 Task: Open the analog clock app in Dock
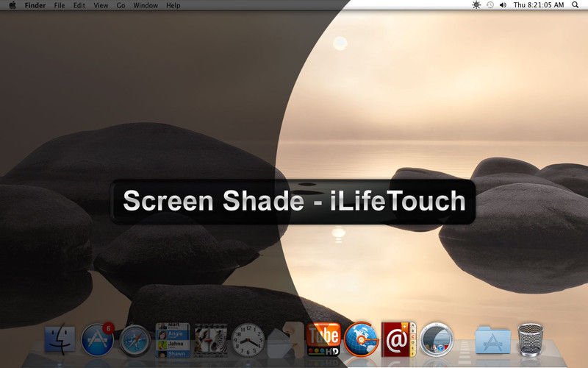tap(248, 340)
